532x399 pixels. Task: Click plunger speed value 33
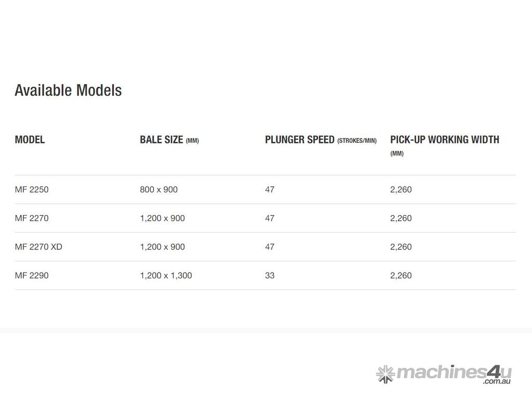coord(270,275)
